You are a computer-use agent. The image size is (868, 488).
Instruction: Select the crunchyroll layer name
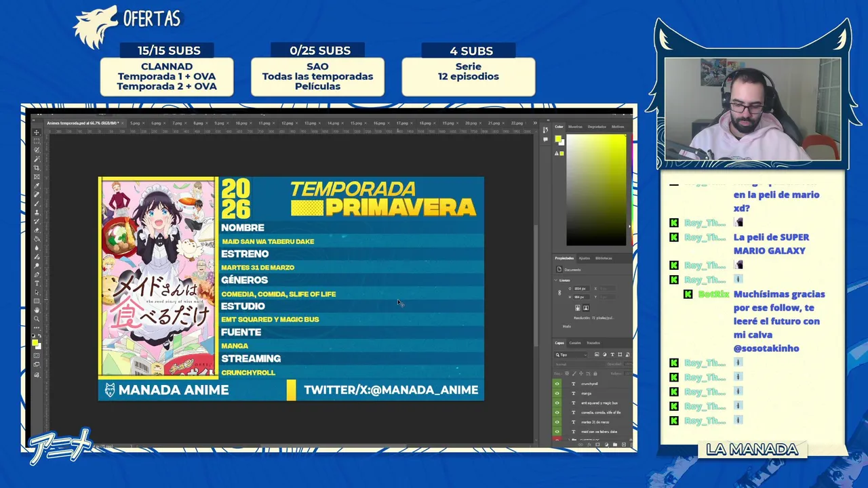coord(590,384)
